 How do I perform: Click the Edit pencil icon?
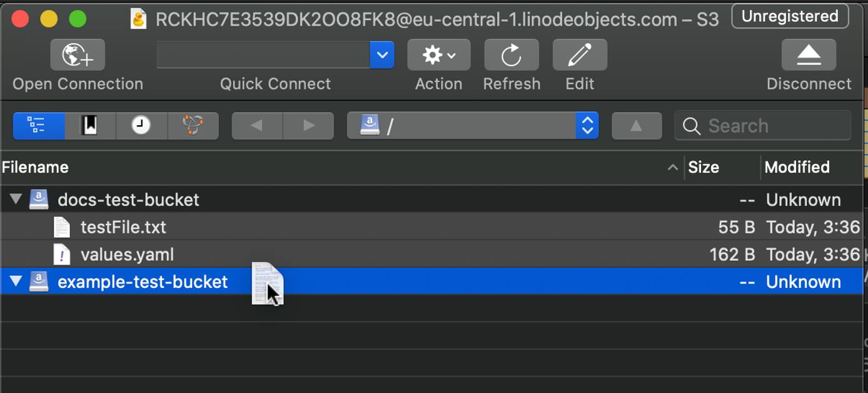pos(579,54)
